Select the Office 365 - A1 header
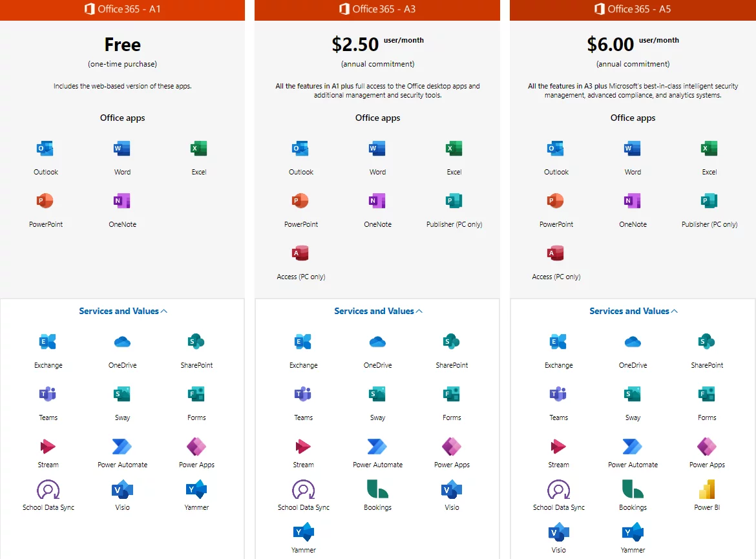The width and height of the screenshot is (756, 559). [122, 9]
